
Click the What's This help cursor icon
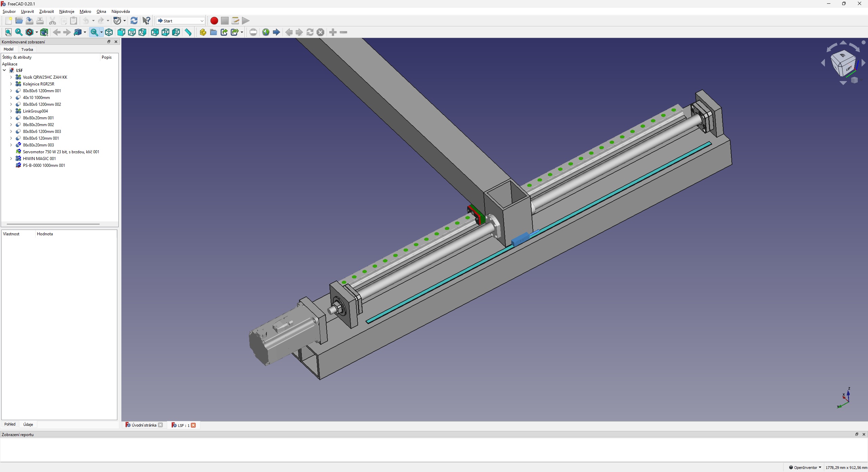[x=146, y=21]
